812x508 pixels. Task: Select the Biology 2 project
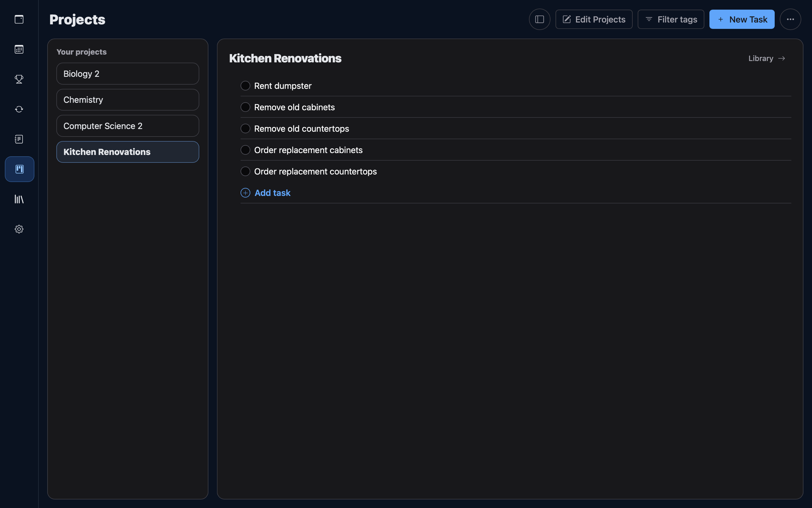pos(127,74)
